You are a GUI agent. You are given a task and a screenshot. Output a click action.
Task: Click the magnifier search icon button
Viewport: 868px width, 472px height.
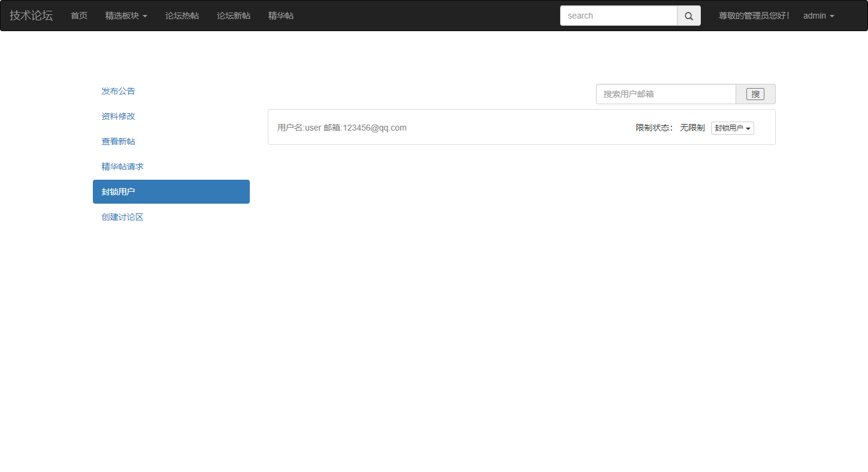pyautogui.click(x=689, y=16)
